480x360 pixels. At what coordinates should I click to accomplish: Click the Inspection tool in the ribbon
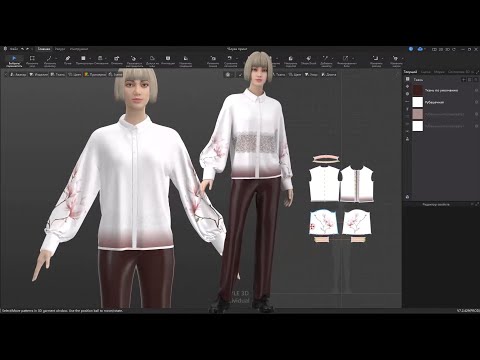tap(168, 60)
